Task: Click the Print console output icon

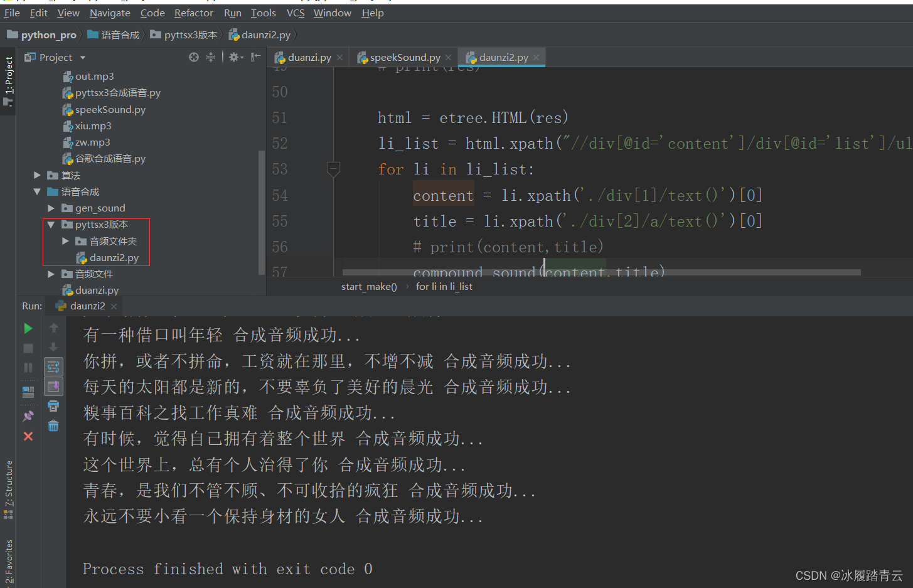Action: (x=53, y=406)
